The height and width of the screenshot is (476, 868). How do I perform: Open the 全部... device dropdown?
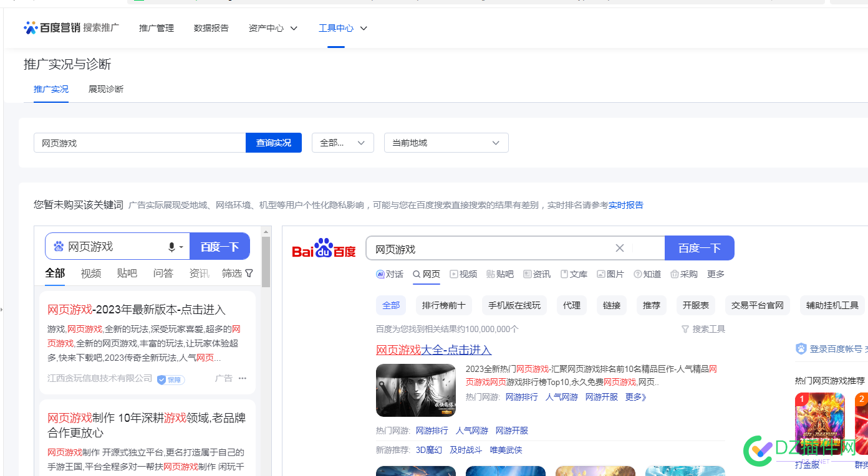pos(343,143)
